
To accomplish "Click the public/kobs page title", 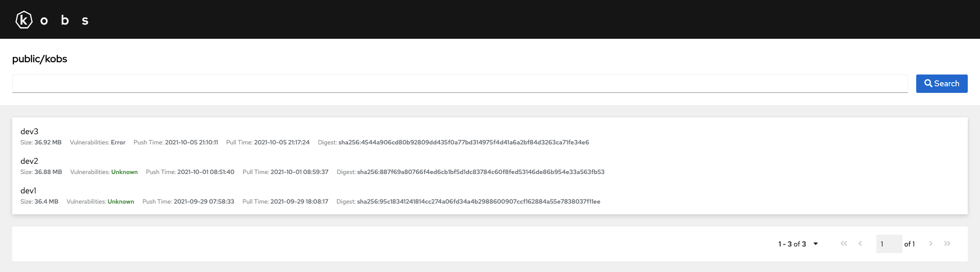I will (x=40, y=59).
